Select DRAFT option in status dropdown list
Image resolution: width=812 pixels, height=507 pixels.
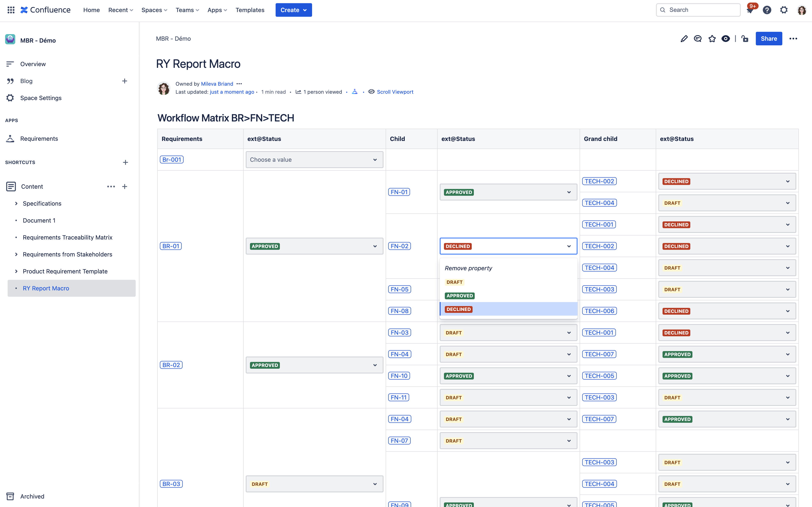point(455,282)
